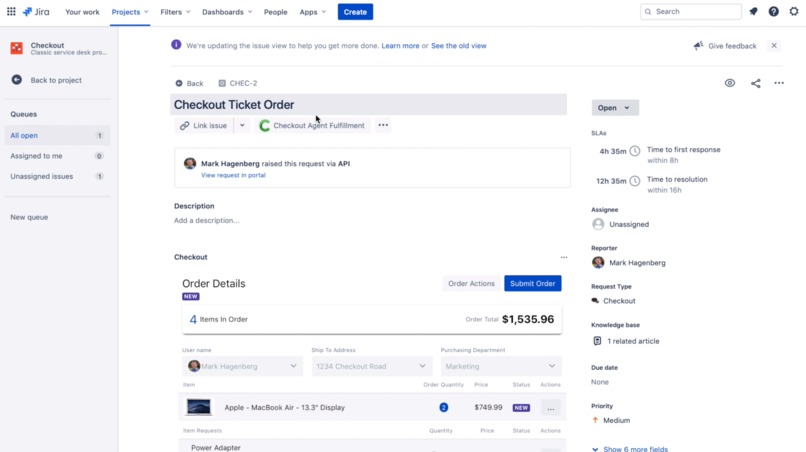806x452 pixels.
Task: Dismiss the issue view update banner
Action: click(774, 46)
